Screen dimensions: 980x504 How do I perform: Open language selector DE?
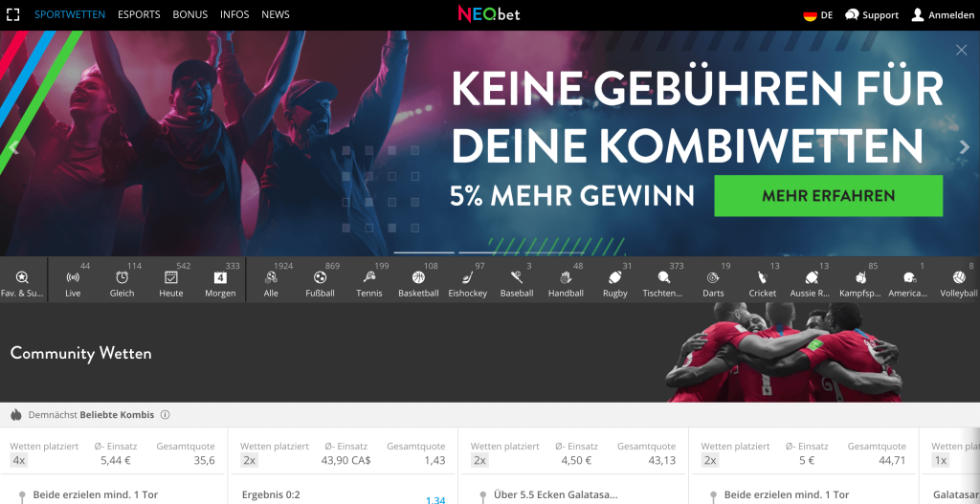818,15
